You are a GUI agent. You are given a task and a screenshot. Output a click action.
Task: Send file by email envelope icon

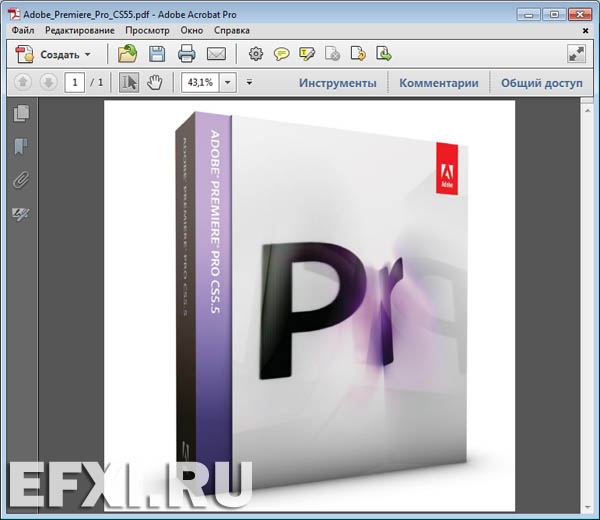coord(216,54)
